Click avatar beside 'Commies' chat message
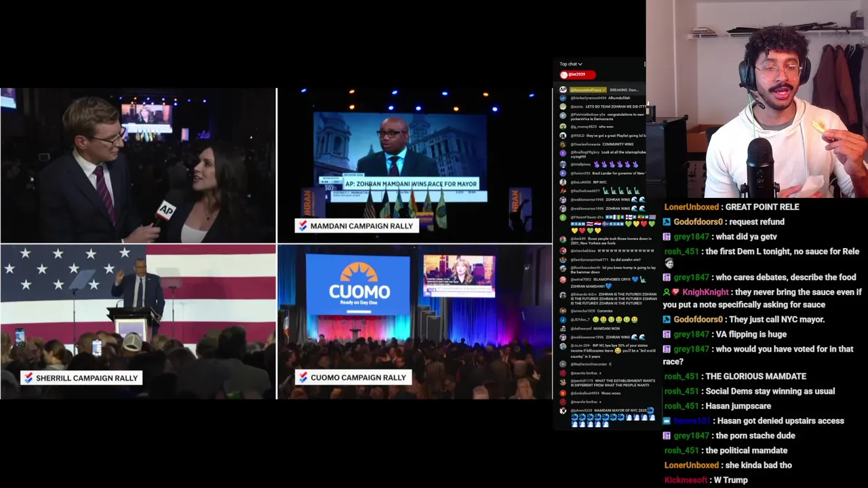Screen dimensions: 868x488 [563, 310]
